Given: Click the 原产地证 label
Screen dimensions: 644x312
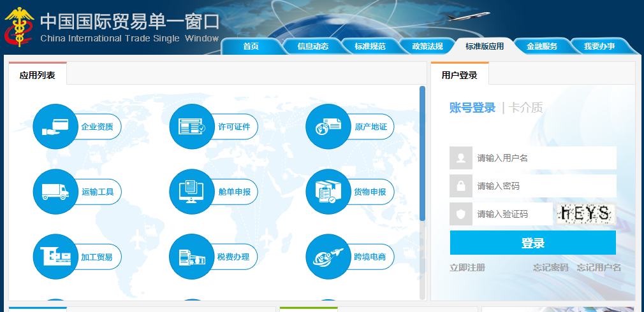Looking at the screenshot, I should (x=371, y=127).
